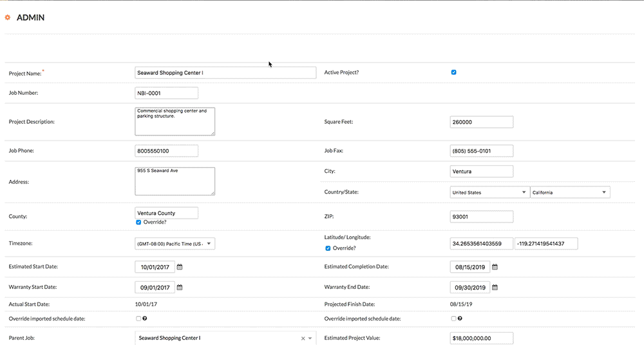Open the Warranty End Date calendar picker
This screenshot has width=644, height=345.
coord(495,288)
